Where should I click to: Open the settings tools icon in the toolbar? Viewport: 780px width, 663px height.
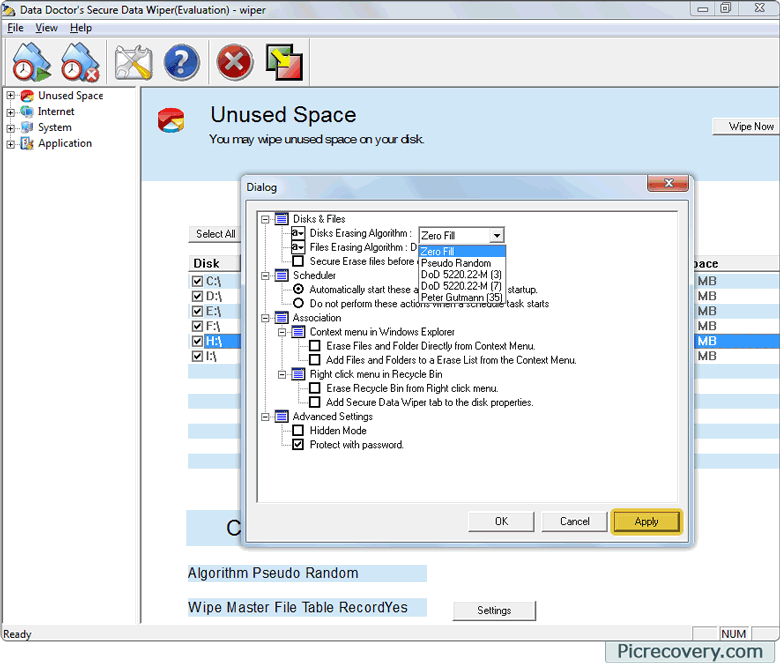(x=133, y=62)
